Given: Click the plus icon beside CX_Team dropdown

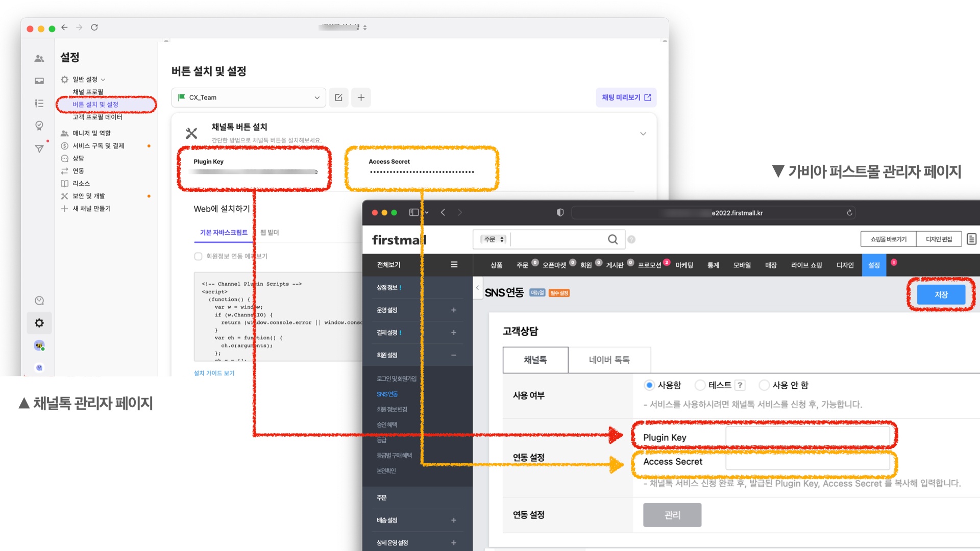Looking at the screenshot, I should point(361,97).
